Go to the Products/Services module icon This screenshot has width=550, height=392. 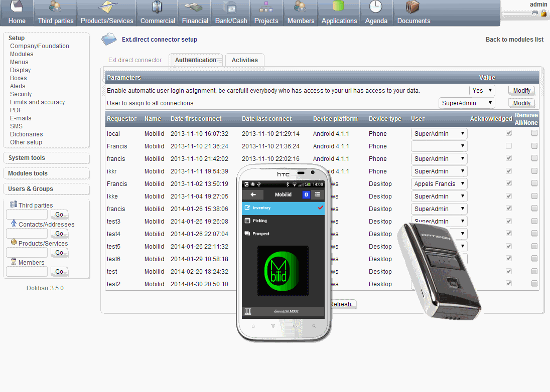pyautogui.click(x=107, y=8)
